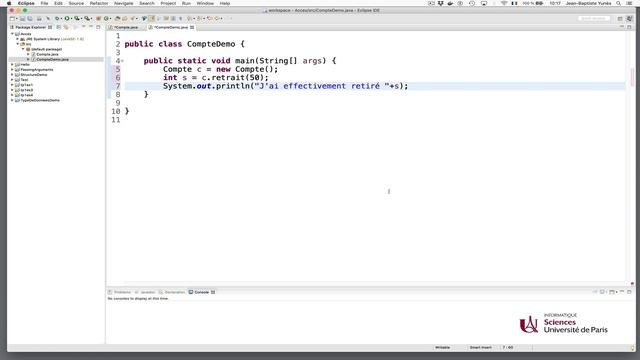Click the New Java Package icon
The height and width of the screenshot is (360, 640).
(98, 18)
